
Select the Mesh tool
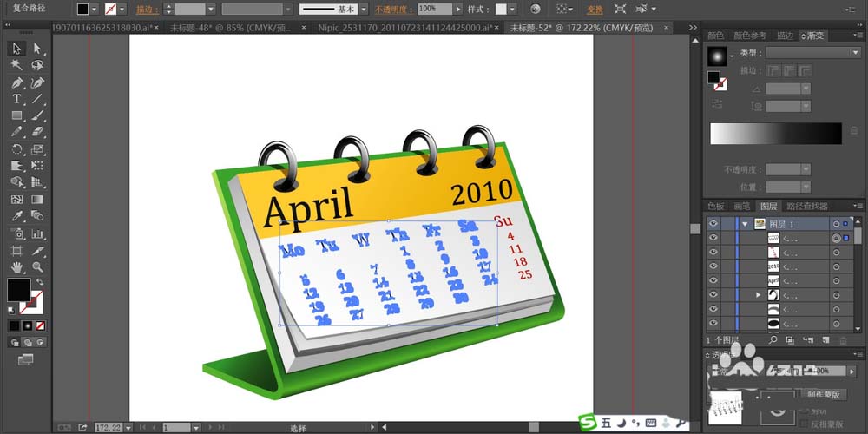pyautogui.click(x=16, y=200)
